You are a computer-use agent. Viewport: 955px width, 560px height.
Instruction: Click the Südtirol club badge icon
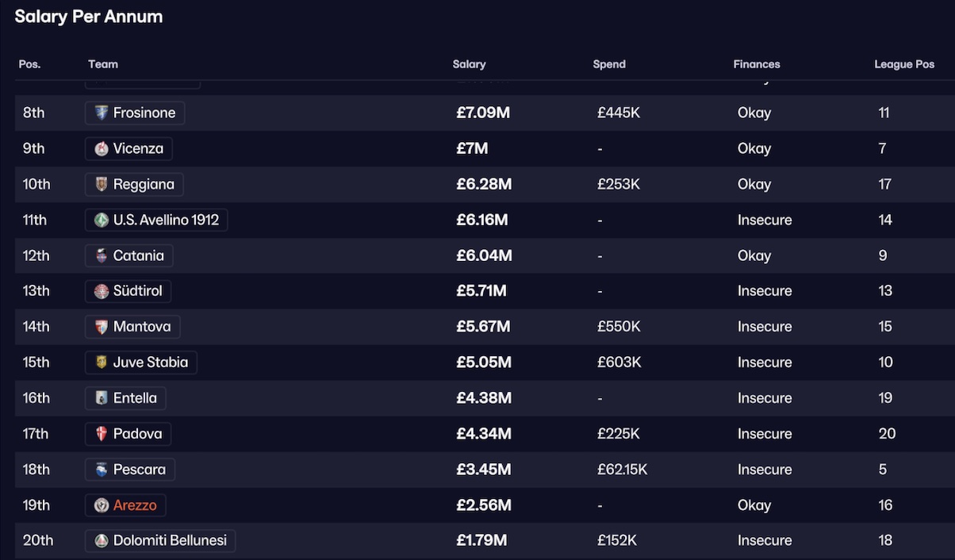tap(102, 291)
